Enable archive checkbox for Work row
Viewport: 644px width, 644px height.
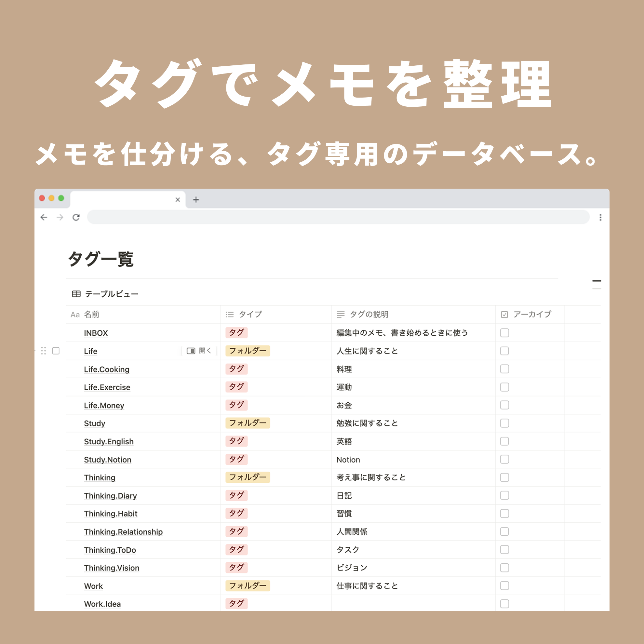(x=504, y=586)
